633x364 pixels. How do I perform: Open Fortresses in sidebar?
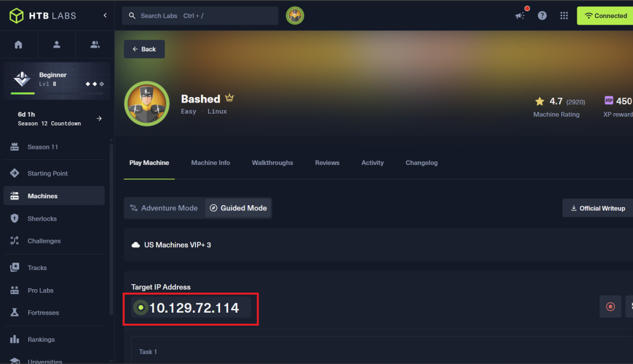[54, 312]
